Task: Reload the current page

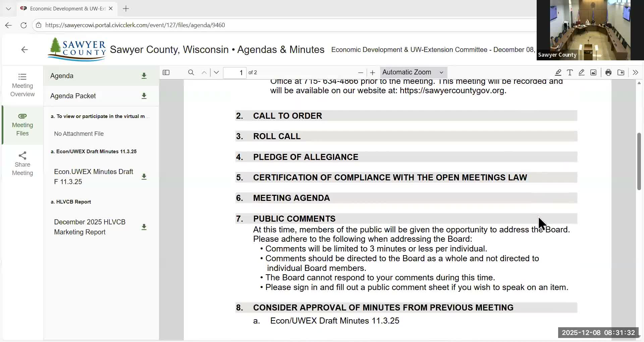Action: (x=23, y=25)
